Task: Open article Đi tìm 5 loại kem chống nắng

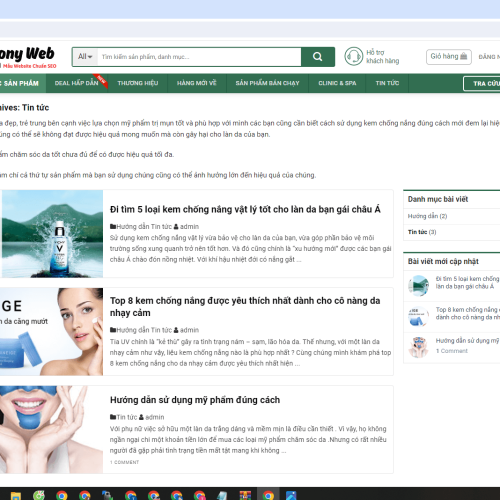Action: [x=245, y=209]
